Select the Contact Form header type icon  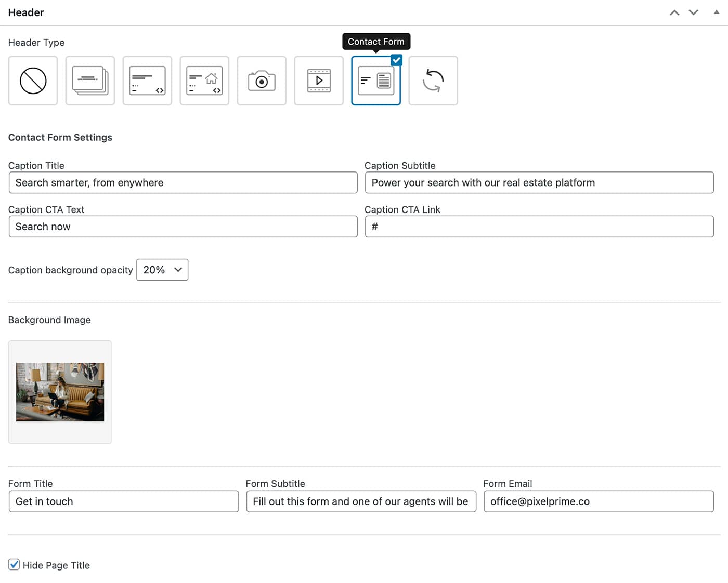376,81
